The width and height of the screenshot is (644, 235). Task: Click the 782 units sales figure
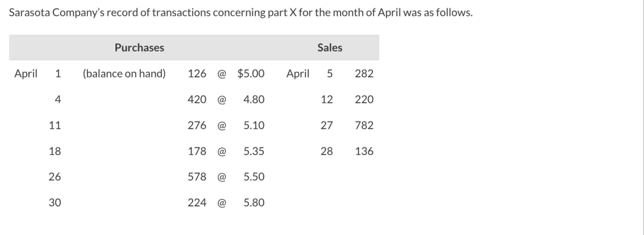click(364, 125)
